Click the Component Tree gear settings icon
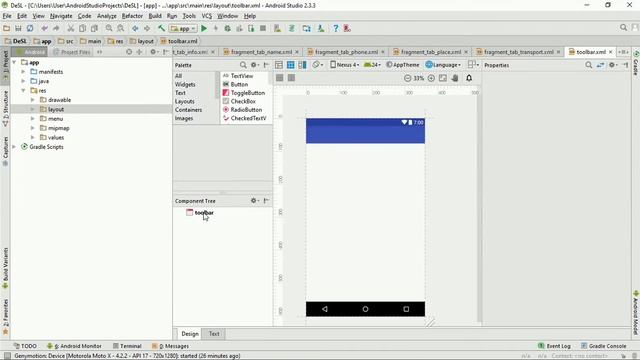Image resolution: width=640 pixels, height=360 pixels. [x=254, y=200]
